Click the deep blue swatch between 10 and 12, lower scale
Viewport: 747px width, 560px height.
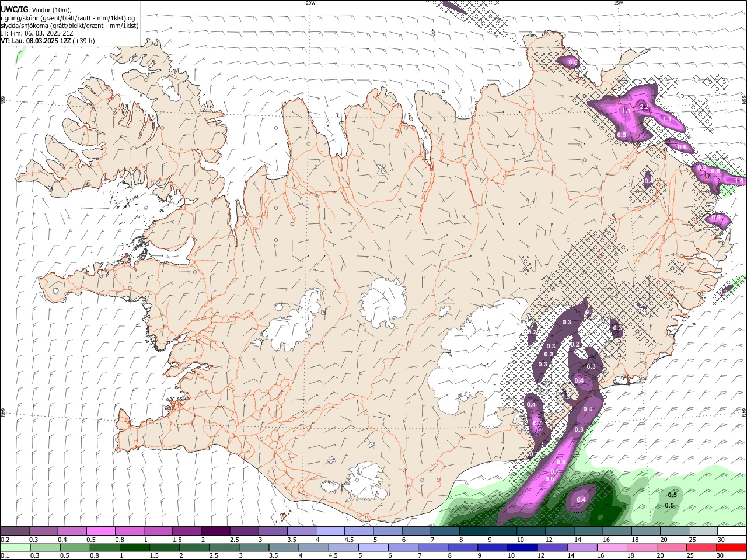522,547
